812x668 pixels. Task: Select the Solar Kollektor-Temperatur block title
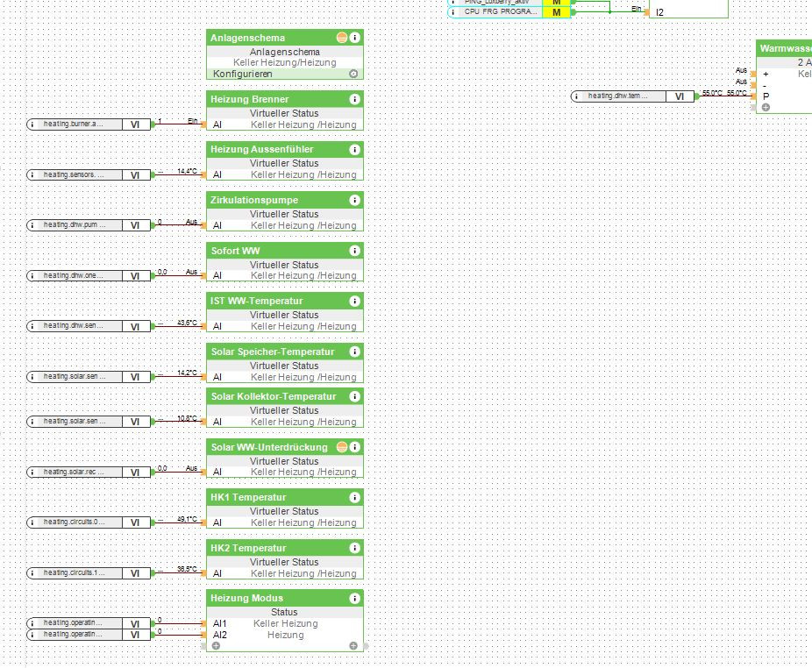pyautogui.click(x=274, y=396)
